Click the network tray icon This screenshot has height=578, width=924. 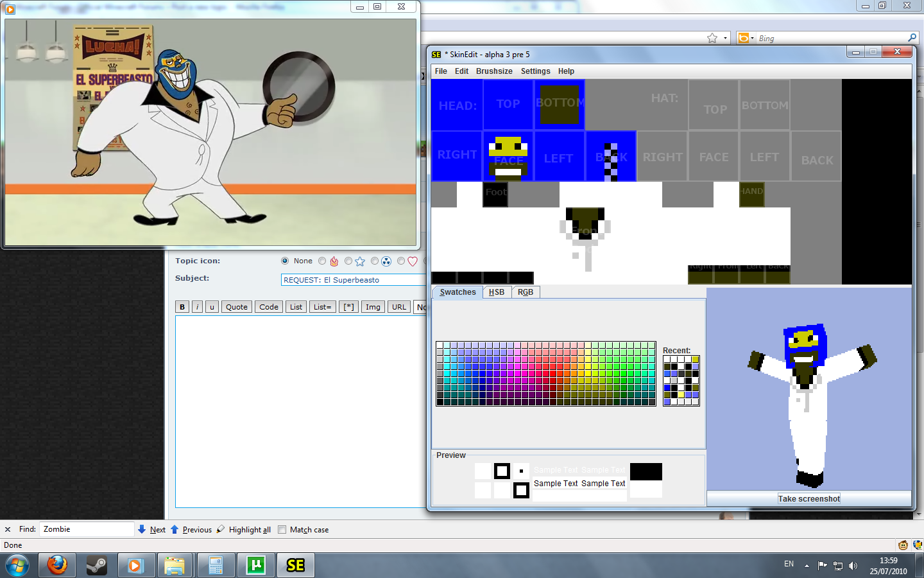(838, 566)
